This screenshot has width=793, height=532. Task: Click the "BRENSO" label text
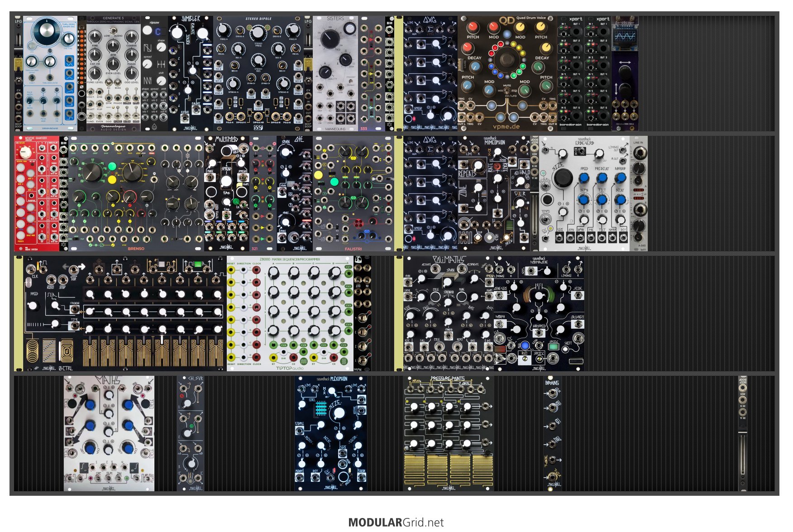point(136,249)
